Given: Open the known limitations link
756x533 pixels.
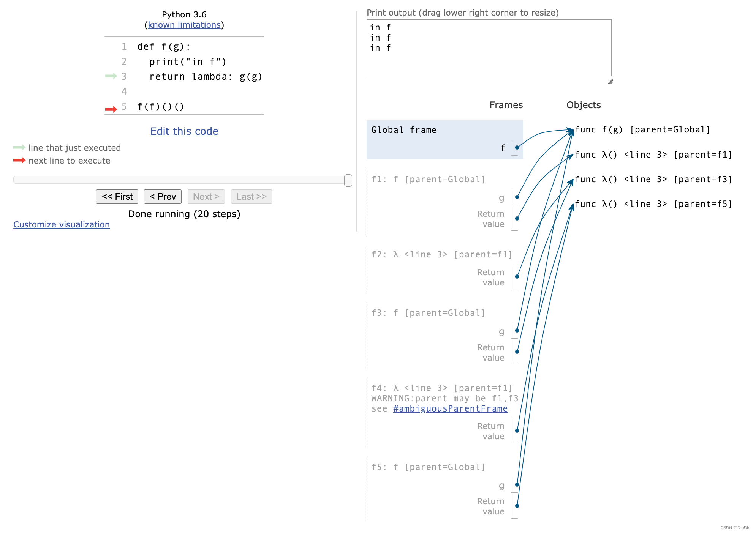Looking at the screenshot, I should tap(184, 25).
